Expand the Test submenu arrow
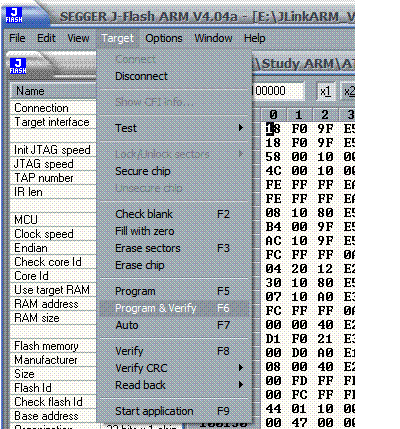Viewport: 400px width, 429px height. [241, 128]
